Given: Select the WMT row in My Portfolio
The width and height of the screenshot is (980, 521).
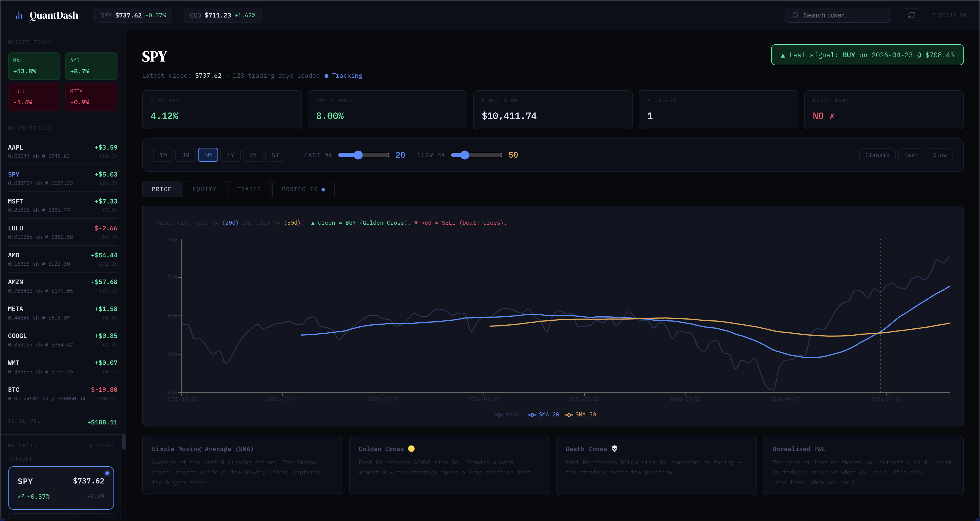Looking at the screenshot, I should coord(63,367).
